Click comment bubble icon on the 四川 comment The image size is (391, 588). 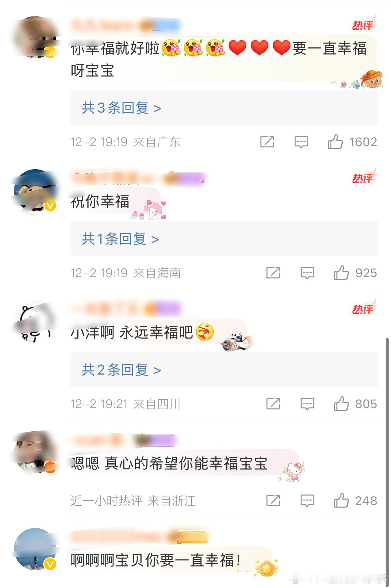[x=307, y=404]
